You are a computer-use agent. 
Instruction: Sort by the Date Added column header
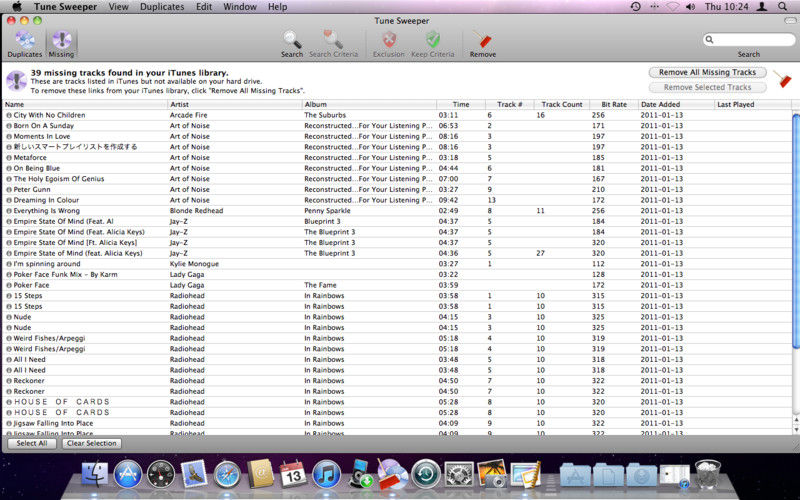(x=677, y=104)
